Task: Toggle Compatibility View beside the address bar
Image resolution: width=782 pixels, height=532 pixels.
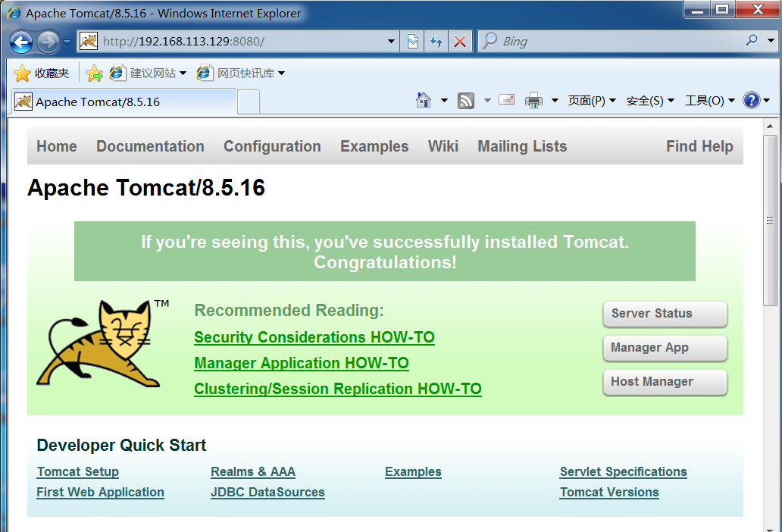Action: click(412, 41)
